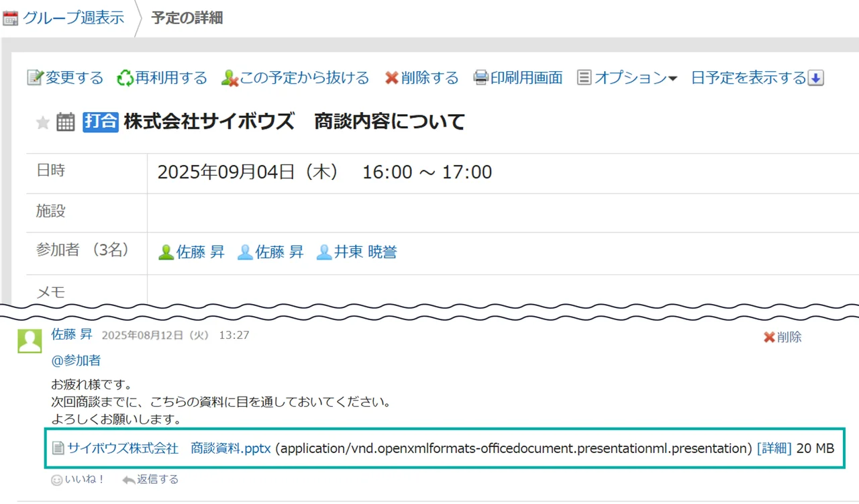Open commenter name 佐藤 昇 in the comment
The width and height of the screenshot is (859, 504).
pyautogui.click(x=72, y=334)
